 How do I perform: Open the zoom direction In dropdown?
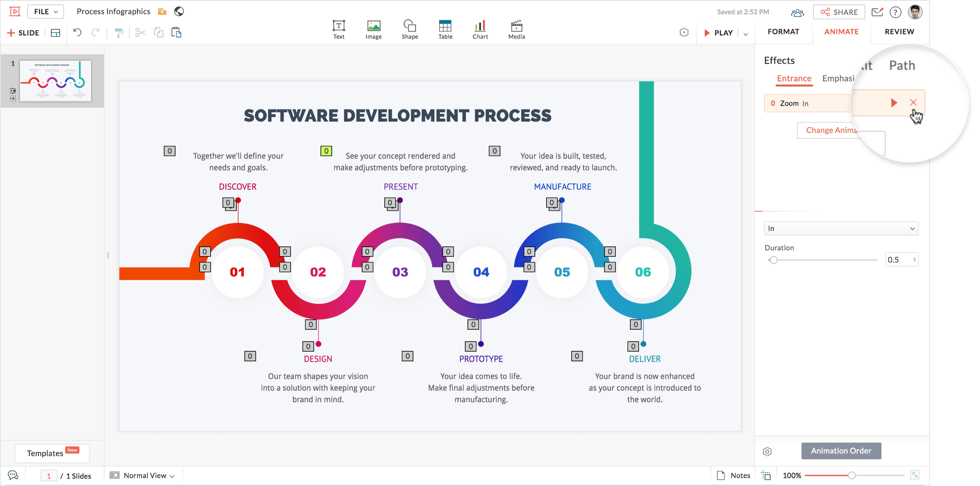click(841, 228)
